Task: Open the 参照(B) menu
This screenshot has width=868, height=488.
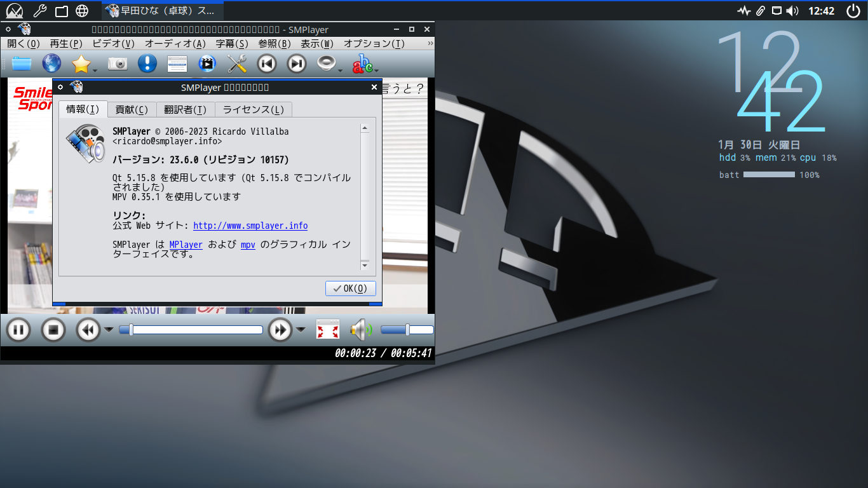Action: click(x=275, y=44)
